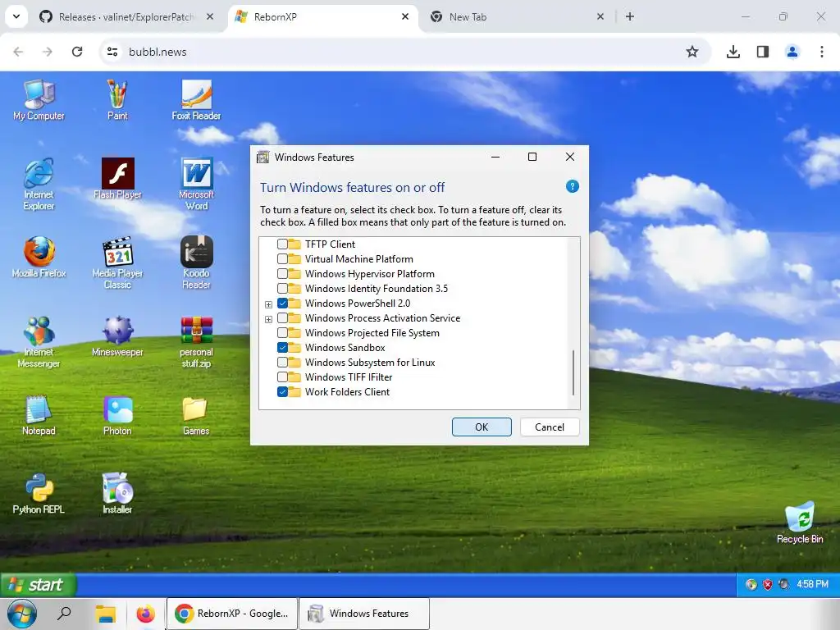This screenshot has height=630, width=840.
Task: Open Notepad desktop icon
Action: point(39,415)
